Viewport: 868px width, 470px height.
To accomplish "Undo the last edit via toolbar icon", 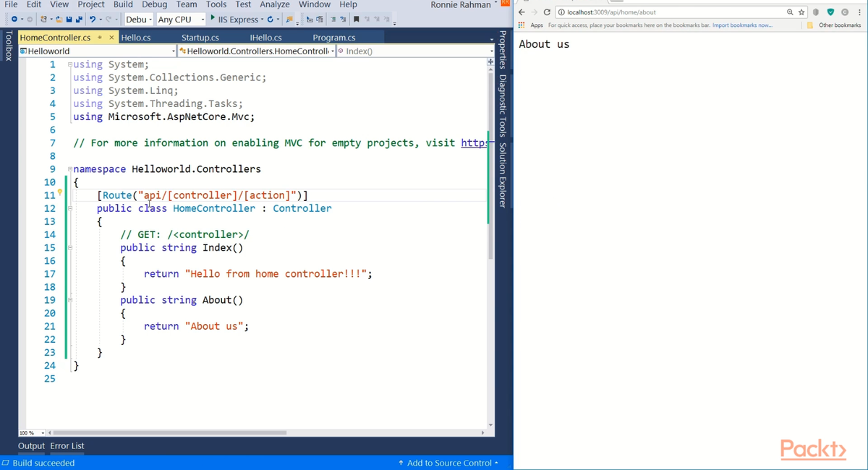I will pyautogui.click(x=93, y=20).
